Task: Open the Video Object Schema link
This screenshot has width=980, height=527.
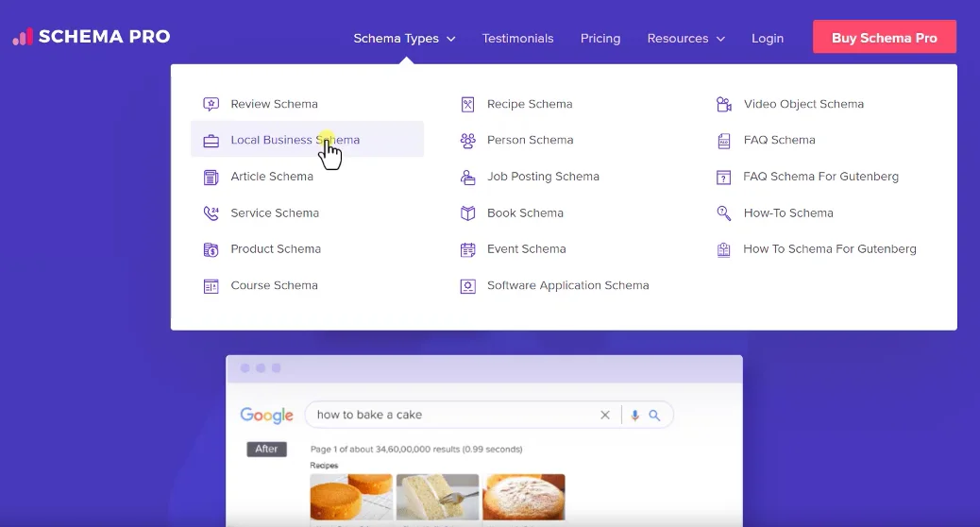Action: click(803, 104)
